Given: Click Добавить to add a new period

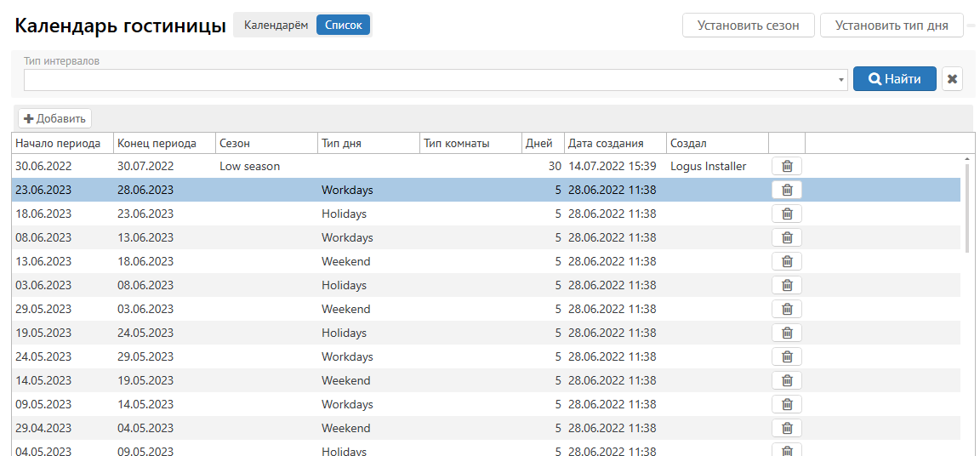Looking at the screenshot, I should pos(54,118).
